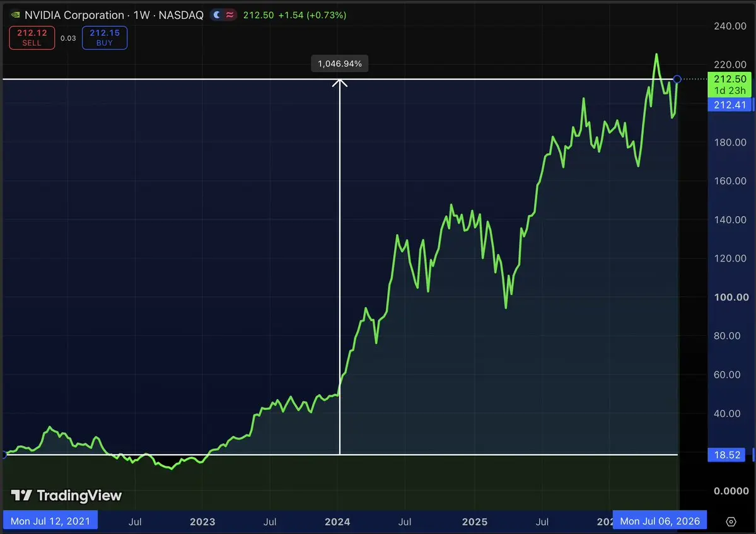The image size is (756, 534).
Task: Open chart settings gear icon at bottom right
Action: click(x=731, y=521)
